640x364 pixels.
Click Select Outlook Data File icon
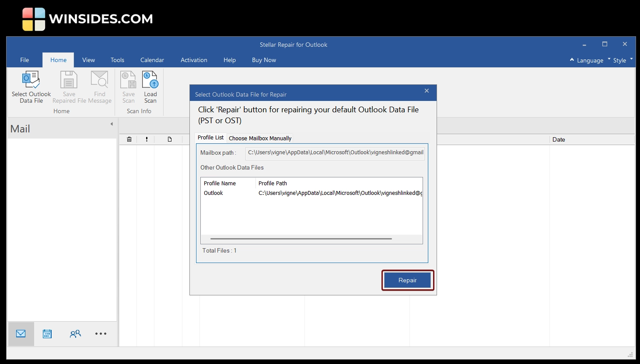tap(31, 80)
